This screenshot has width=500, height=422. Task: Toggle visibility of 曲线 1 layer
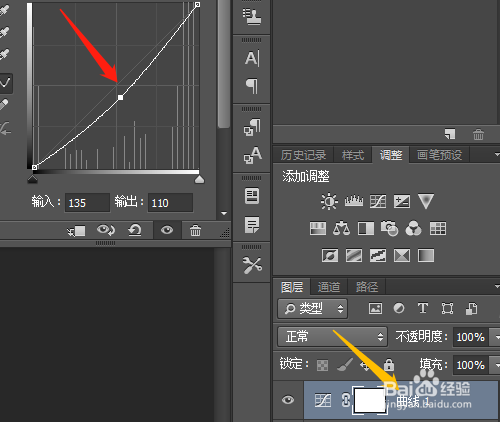coord(288,400)
